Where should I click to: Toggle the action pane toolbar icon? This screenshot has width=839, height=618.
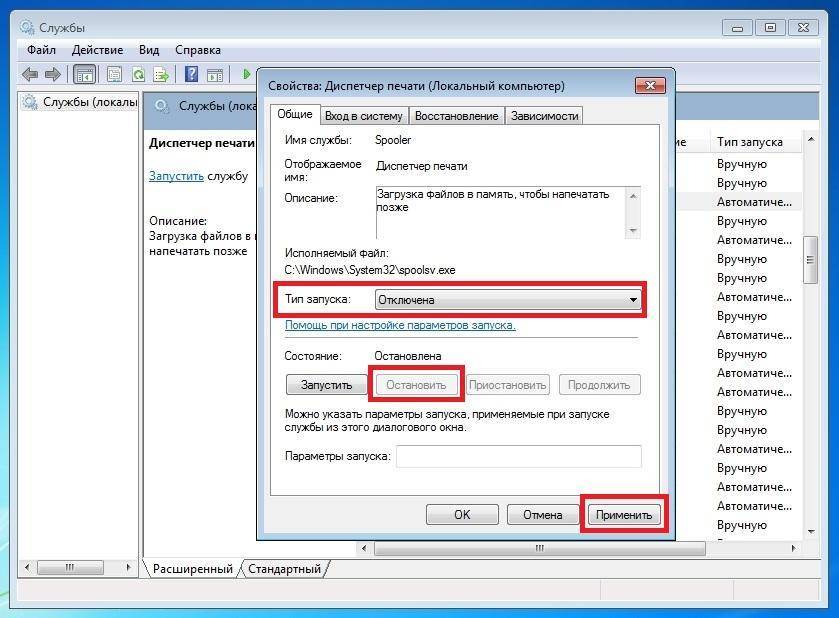[x=215, y=74]
